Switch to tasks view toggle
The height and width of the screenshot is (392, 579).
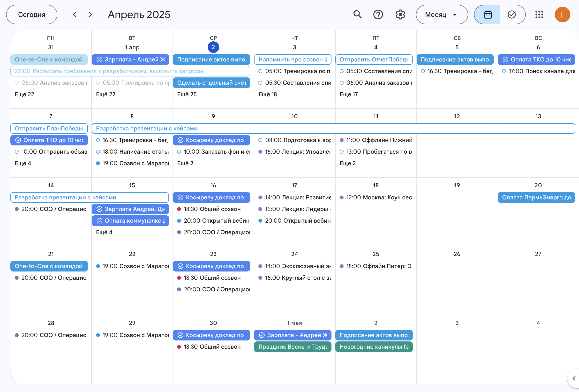point(512,15)
